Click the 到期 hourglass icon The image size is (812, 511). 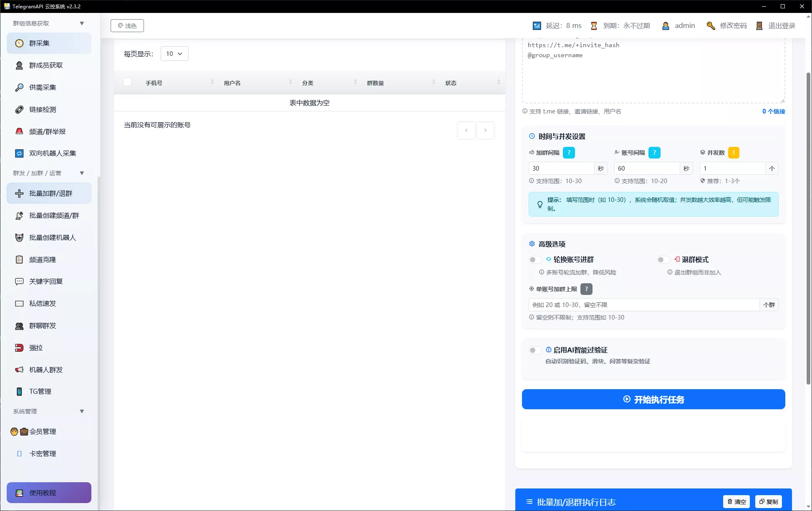[594, 26]
